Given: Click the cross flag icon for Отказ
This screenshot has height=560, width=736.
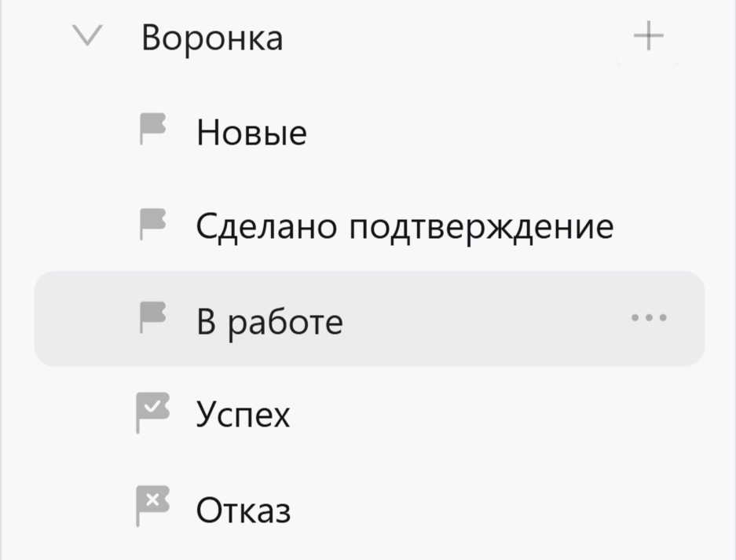Looking at the screenshot, I should (153, 507).
